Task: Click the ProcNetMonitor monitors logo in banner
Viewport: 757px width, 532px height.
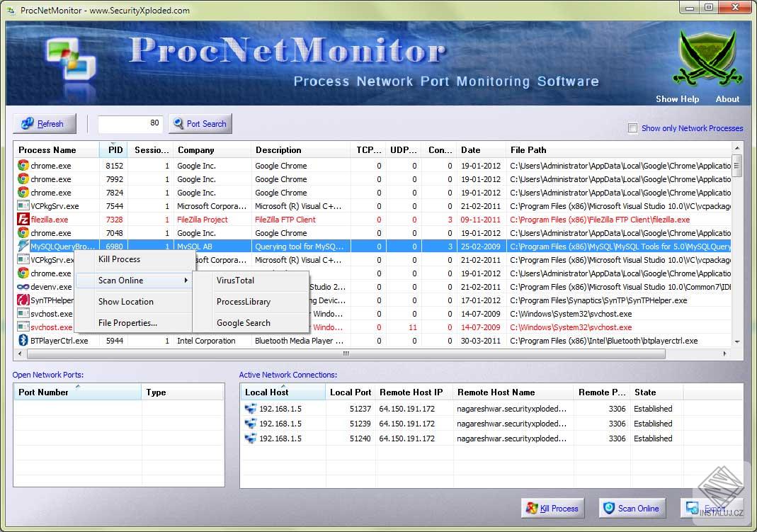Action: coord(72,60)
